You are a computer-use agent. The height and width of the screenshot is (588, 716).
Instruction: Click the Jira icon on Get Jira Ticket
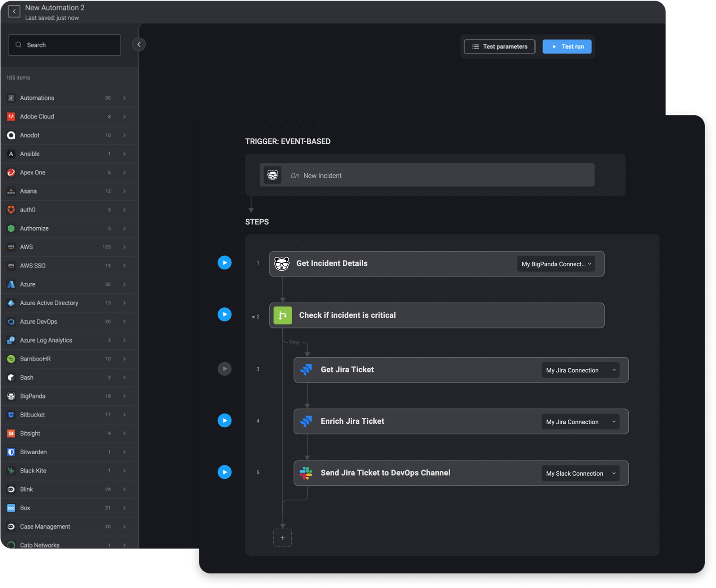(x=307, y=370)
